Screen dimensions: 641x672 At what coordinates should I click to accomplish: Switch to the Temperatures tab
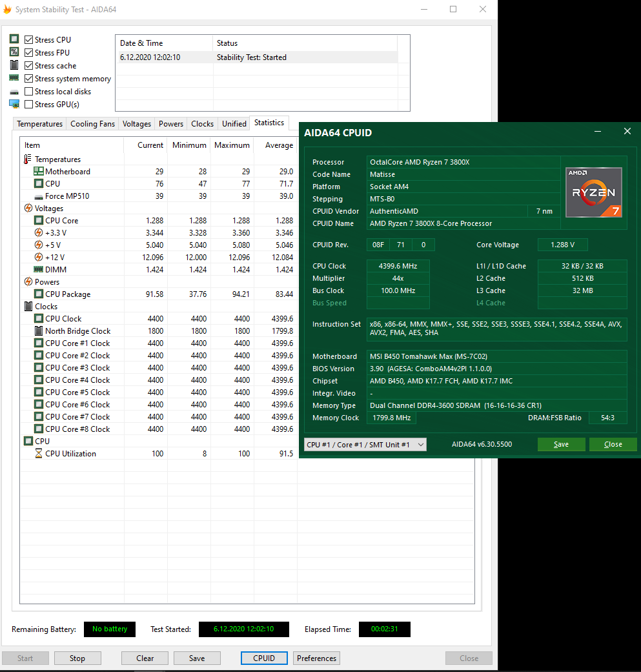tap(39, 124)
